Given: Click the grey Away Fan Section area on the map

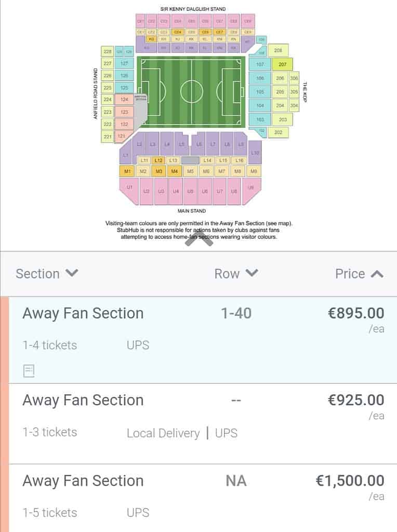Looking at the screenshot, I should click(140, 109).
